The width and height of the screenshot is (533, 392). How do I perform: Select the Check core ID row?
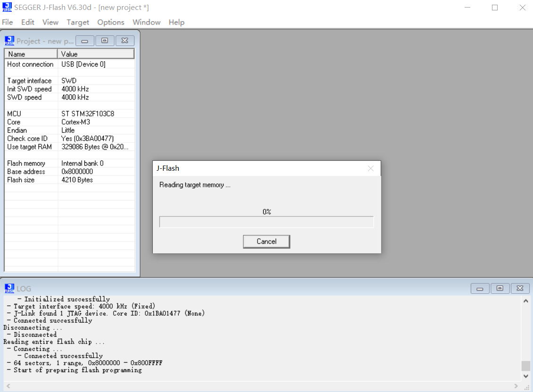click(69, 138)
